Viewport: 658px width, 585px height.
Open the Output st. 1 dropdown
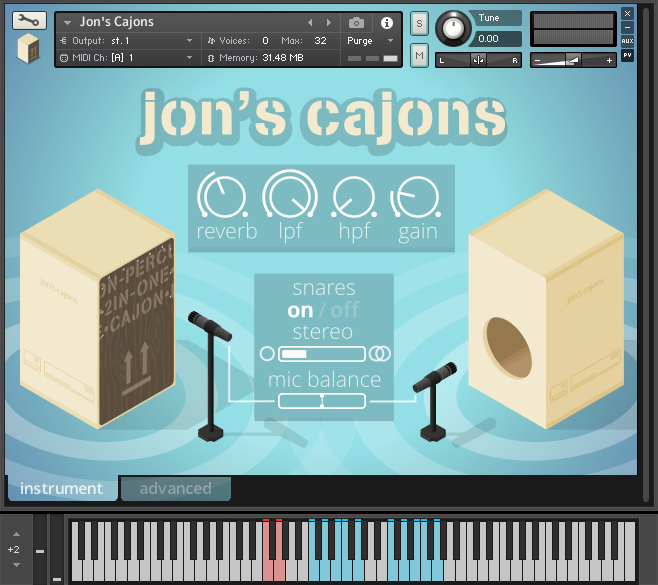tap(126, 41)
